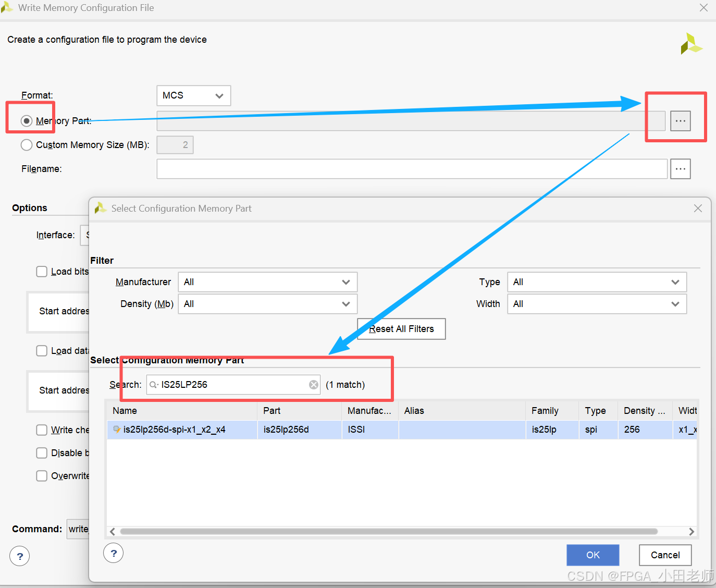Expand the Density (Mb) filter dropdown

tap(268, 304)
